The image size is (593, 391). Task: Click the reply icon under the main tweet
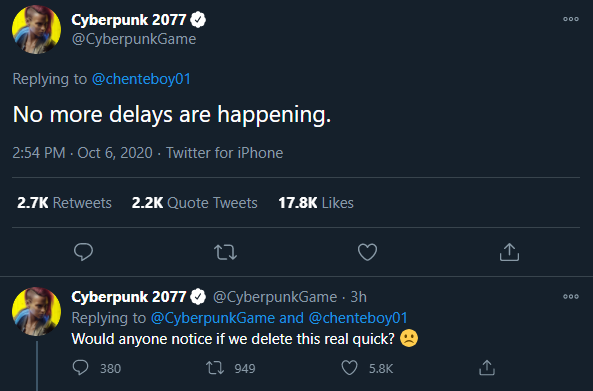pos(83,252)
